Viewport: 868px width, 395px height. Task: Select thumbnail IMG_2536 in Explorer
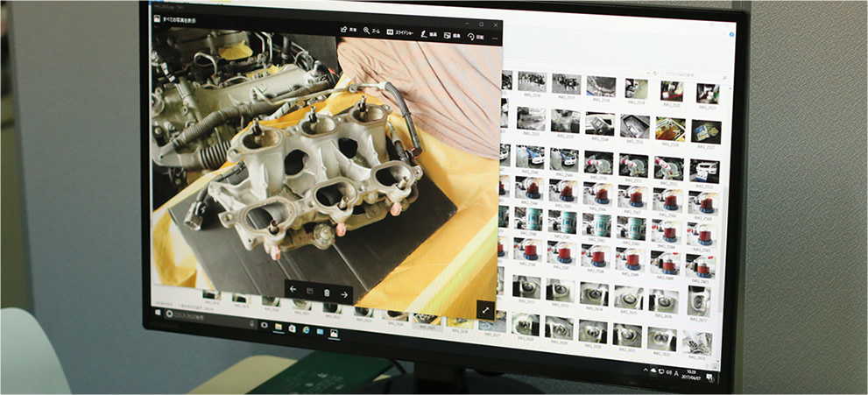670,130
